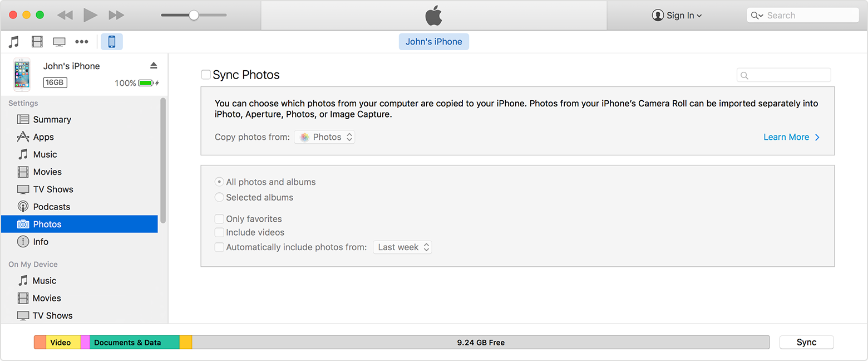
Task: Click the Sync button
Action: [806, 343]
